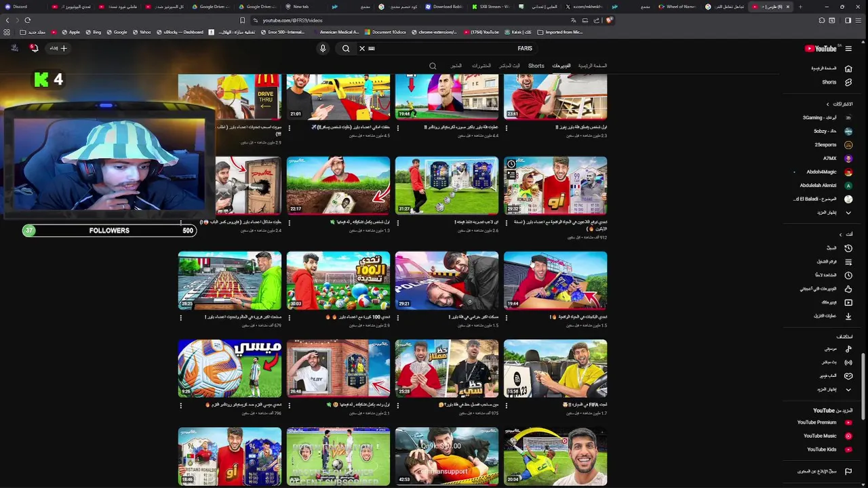Expand the subscriptions section header arrow
868x488 pixels.
[x=827, y=104]
